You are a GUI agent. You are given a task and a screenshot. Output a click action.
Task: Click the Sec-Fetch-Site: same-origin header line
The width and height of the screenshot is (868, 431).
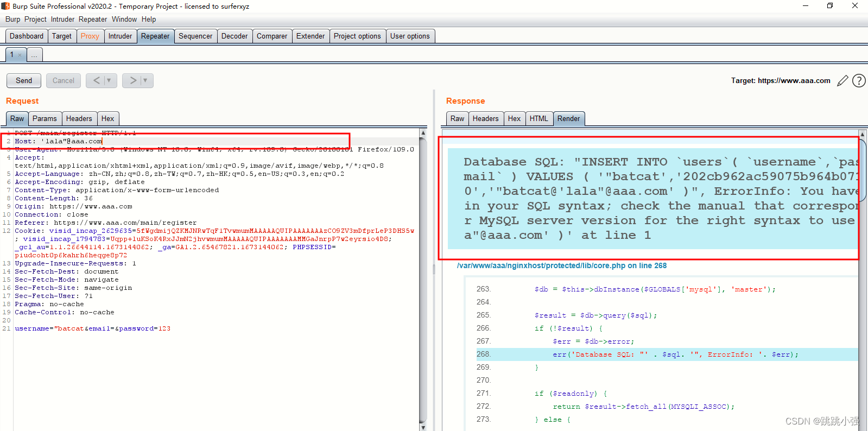tap(73, 288)
